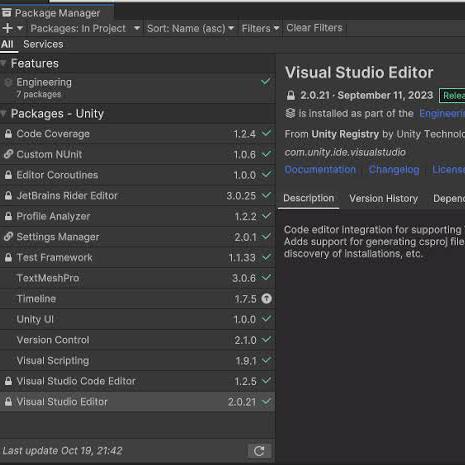
Task: Click the lock icon beside Profile Analyzer
Action: tap(8, 216)
